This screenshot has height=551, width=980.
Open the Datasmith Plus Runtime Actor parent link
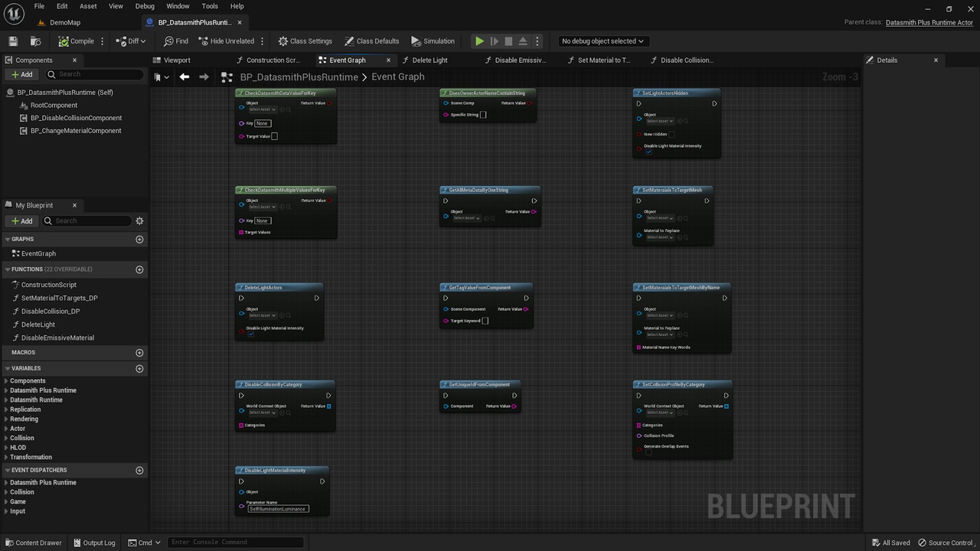[929, 22]
